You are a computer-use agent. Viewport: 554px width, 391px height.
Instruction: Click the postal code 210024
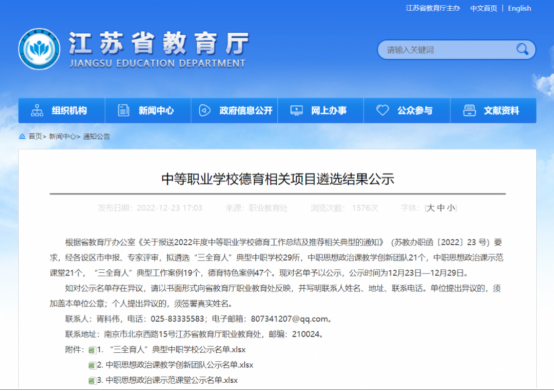(x=306, y=334)
